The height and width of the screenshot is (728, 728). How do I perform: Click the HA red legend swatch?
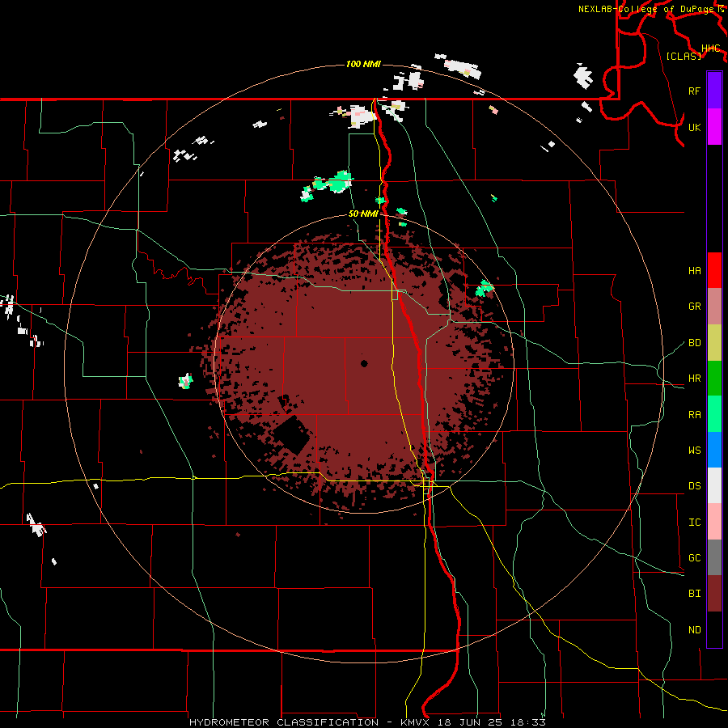click(714, 270)
